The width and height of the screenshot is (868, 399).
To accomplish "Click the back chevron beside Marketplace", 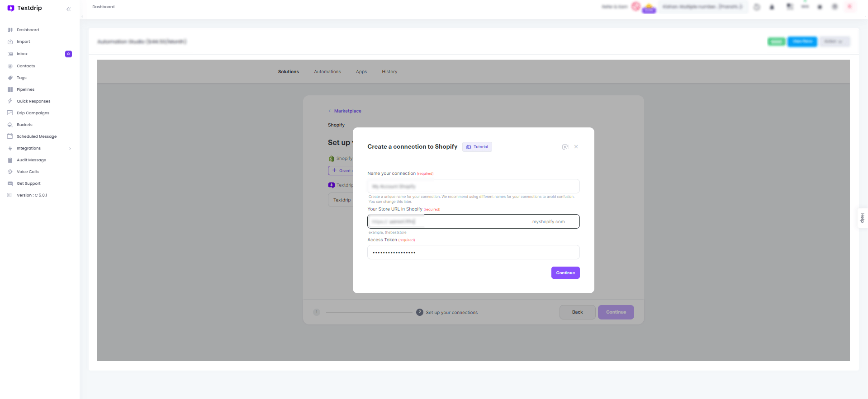I will 330,111.
